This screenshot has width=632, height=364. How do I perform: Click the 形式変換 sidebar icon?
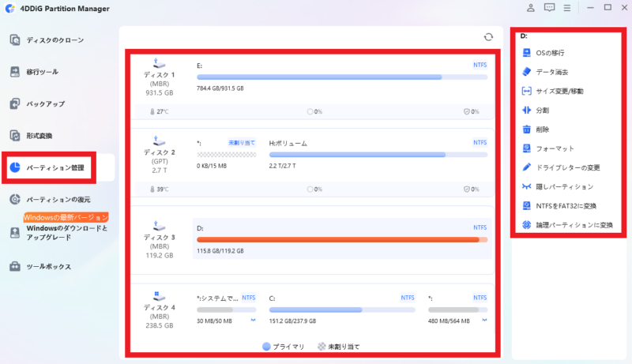point(15,136)
